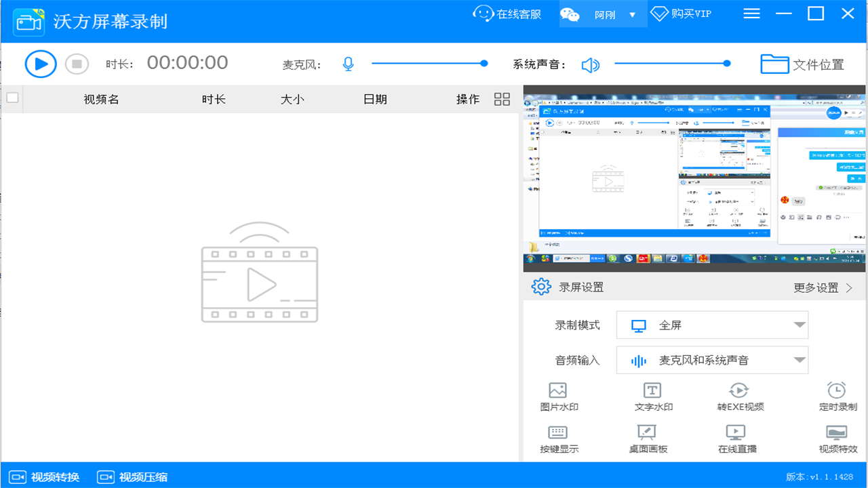This screenshot has width=868, height=488.
Task: Open the 录制模式 recording mode dropdown
Action: tap(712, 325)
